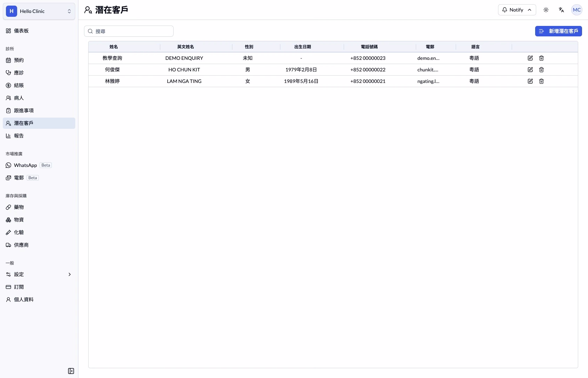
Task: Sort by 英文姓名 column header
Action: pos(185,47)
